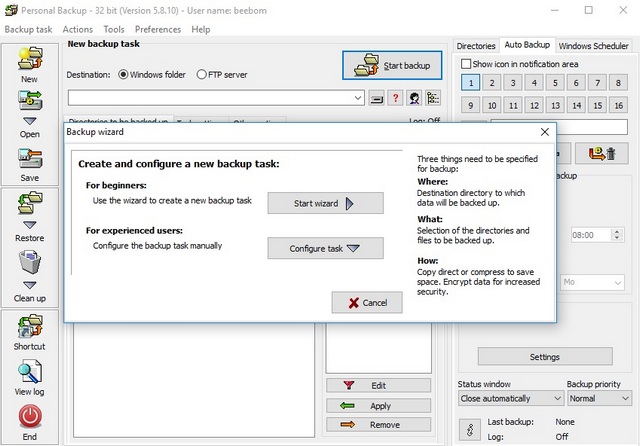Open the Status window Close automatically dropdown
Screen dimensions: 640x446
tap(511, 398)
